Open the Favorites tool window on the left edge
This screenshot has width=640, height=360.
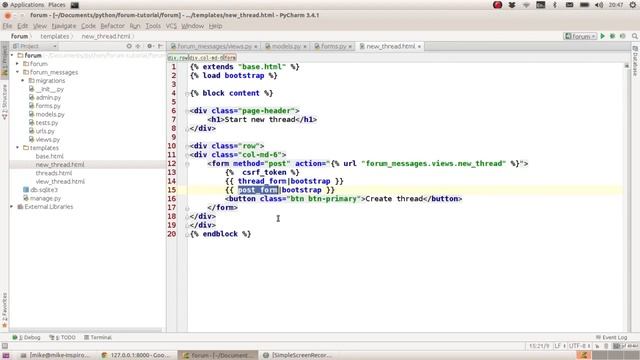click(4, 310)
